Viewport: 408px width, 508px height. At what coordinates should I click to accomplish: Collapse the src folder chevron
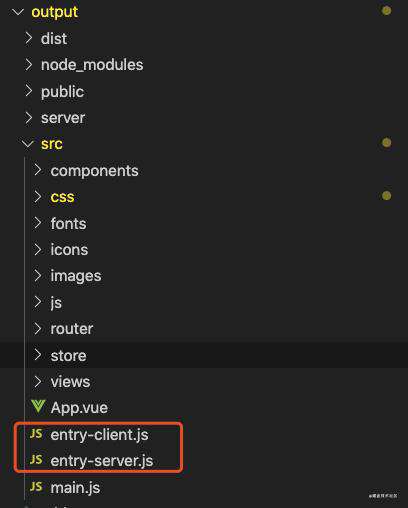click(27, 144)
